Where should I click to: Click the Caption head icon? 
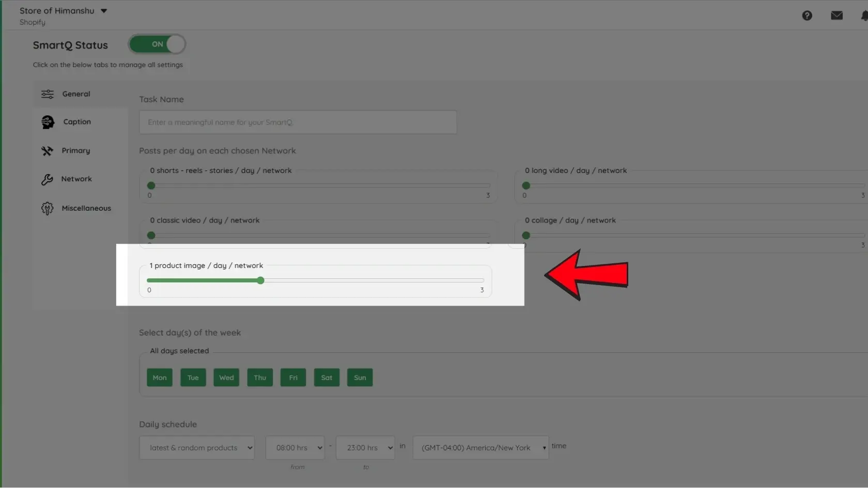(x=48, y=122)
